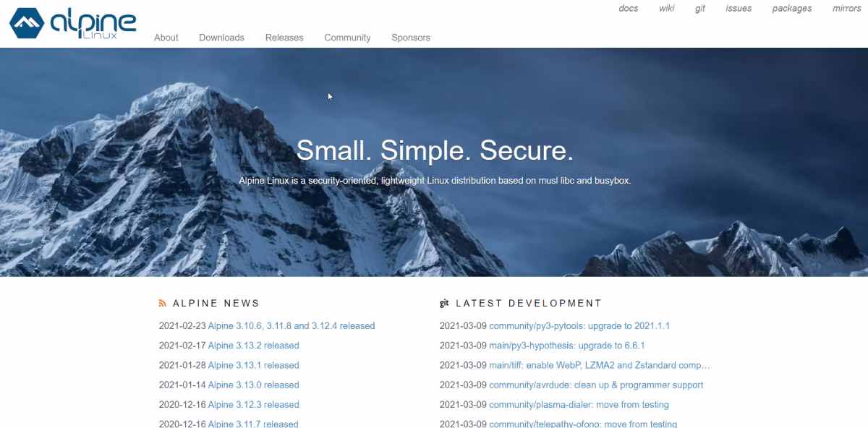The height and width of the screenshot is (428, 868).
Task: Visit the wiki link
Action: point(667,9)
